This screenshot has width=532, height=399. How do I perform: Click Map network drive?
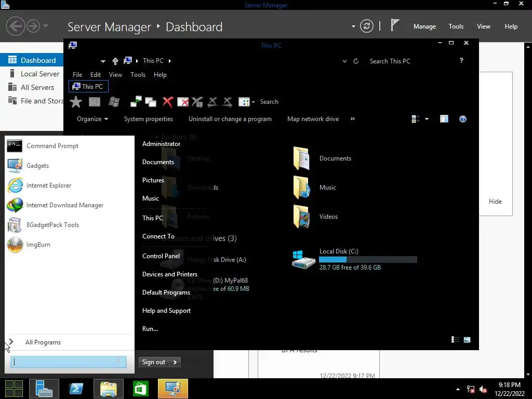(x=313, y=119)
